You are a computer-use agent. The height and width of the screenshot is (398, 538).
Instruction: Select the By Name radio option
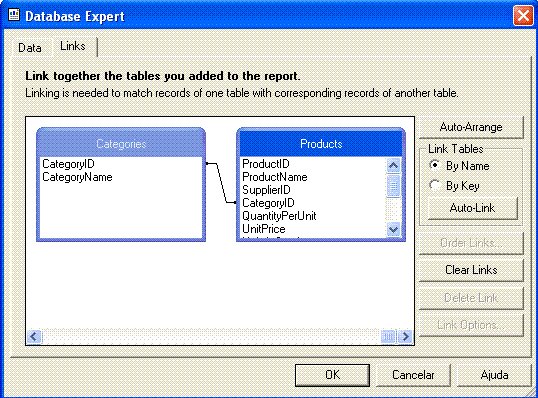tap(459, 166)
